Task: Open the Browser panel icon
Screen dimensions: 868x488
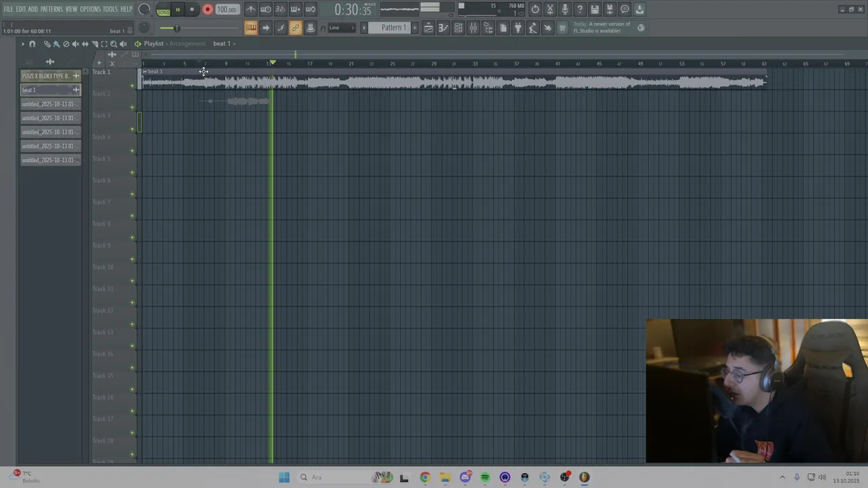Action: coord(488,28)
